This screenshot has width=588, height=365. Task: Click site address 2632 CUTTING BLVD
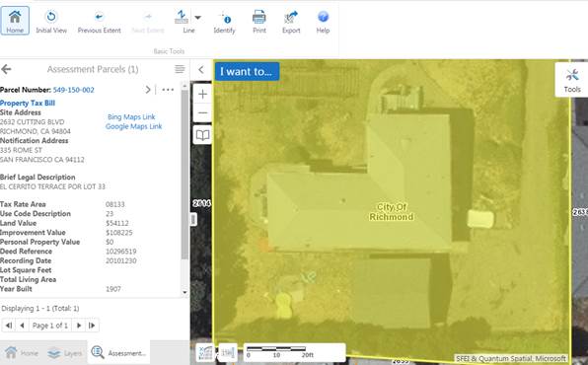33,122
